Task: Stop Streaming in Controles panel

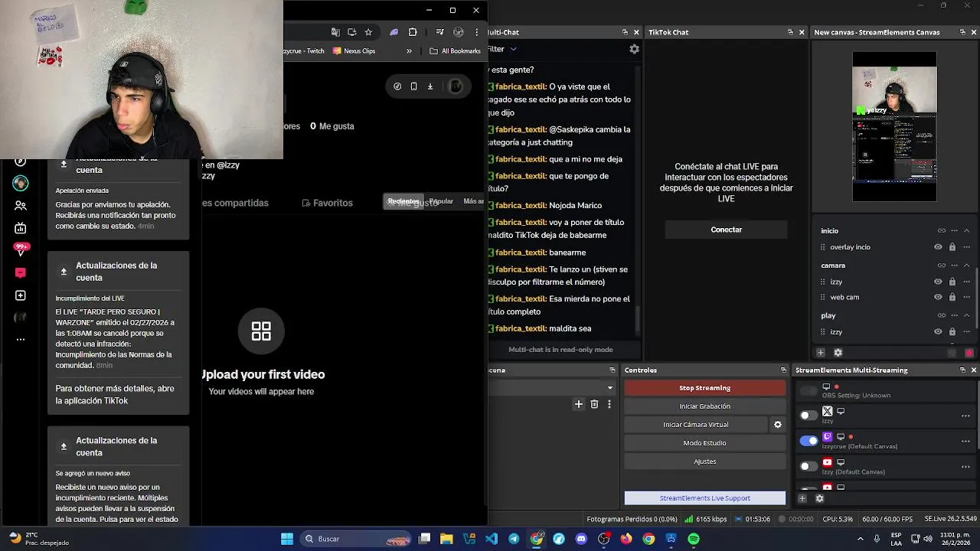Action: pos(704,388)
